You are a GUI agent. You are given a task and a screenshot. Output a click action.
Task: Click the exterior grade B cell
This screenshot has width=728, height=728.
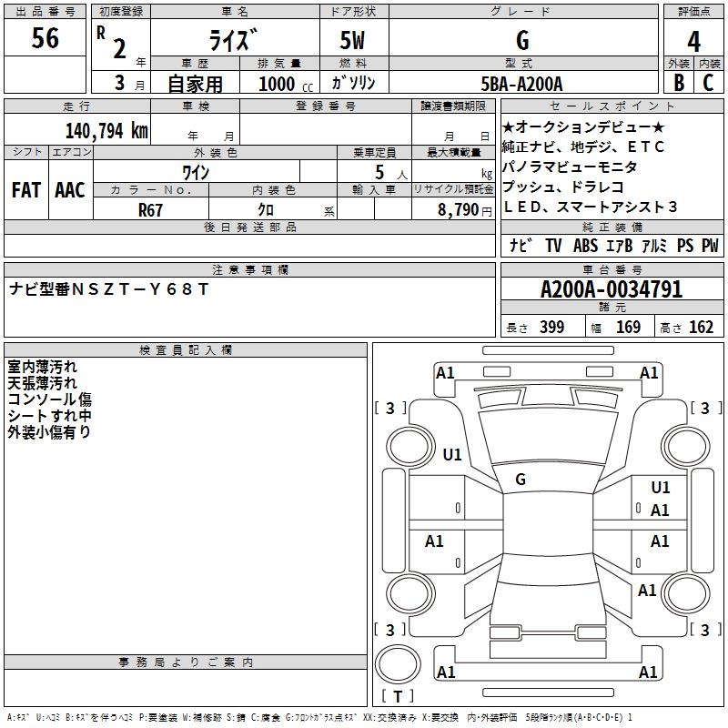(679, 82)
